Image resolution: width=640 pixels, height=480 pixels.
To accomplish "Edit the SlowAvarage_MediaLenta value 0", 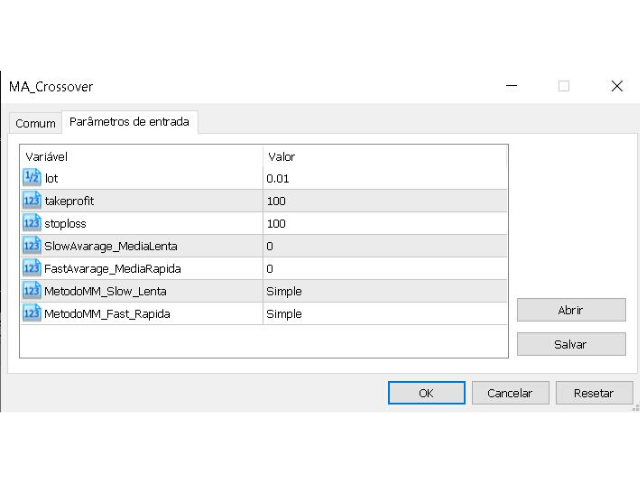I will [x=385, y=246].
